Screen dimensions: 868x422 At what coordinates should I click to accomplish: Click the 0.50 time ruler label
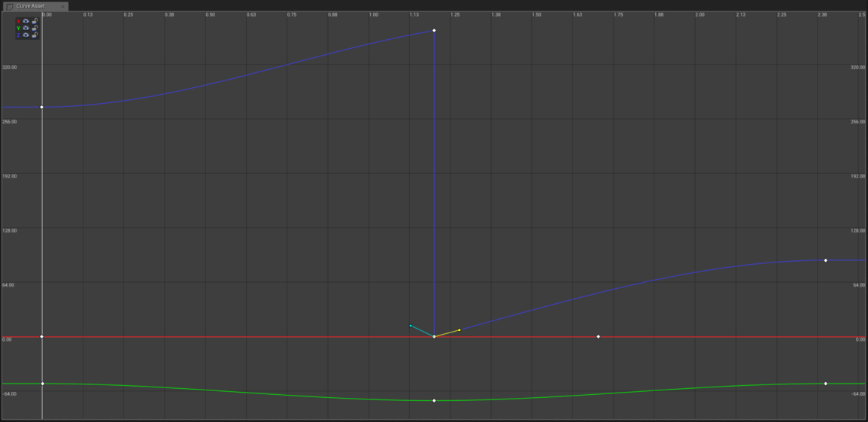click(211, 15)
